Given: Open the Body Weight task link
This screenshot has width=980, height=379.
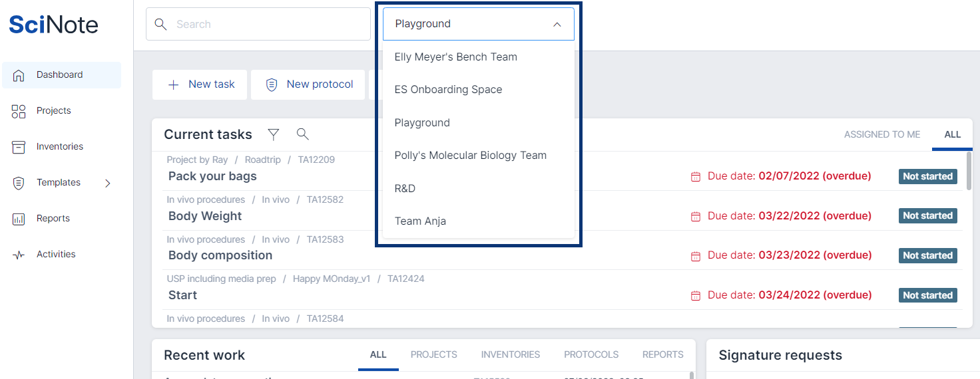Looking at the screenshot, I should [x=205, y=216].
